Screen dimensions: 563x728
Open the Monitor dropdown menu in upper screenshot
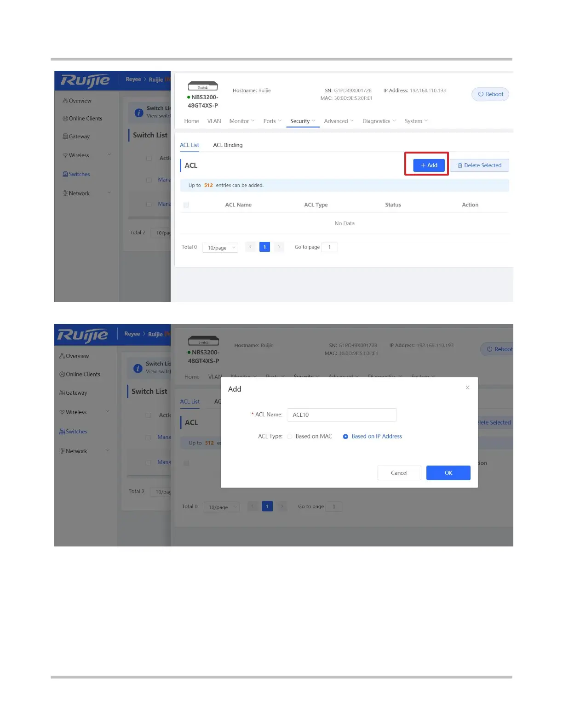point(242,121)
